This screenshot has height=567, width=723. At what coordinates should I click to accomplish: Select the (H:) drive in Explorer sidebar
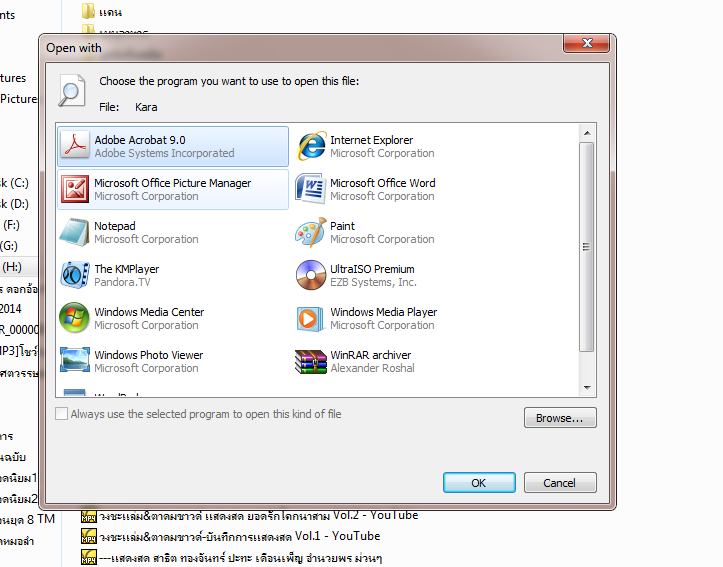tap(12, 267)
